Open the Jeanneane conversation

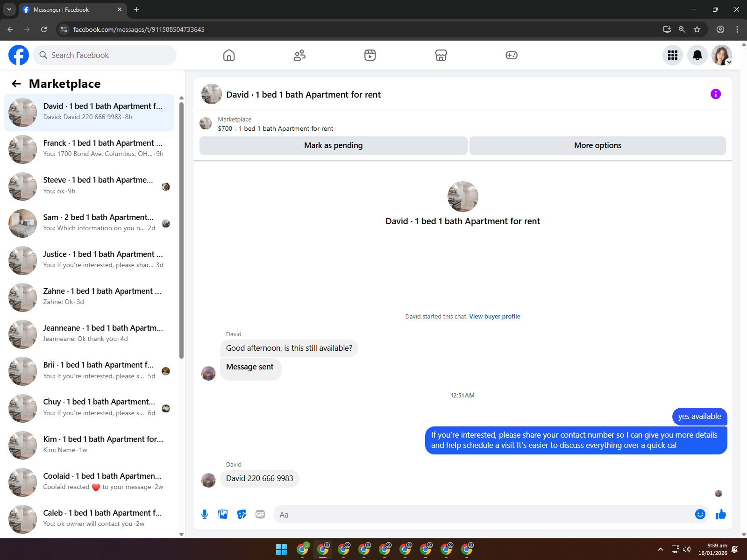89,334
